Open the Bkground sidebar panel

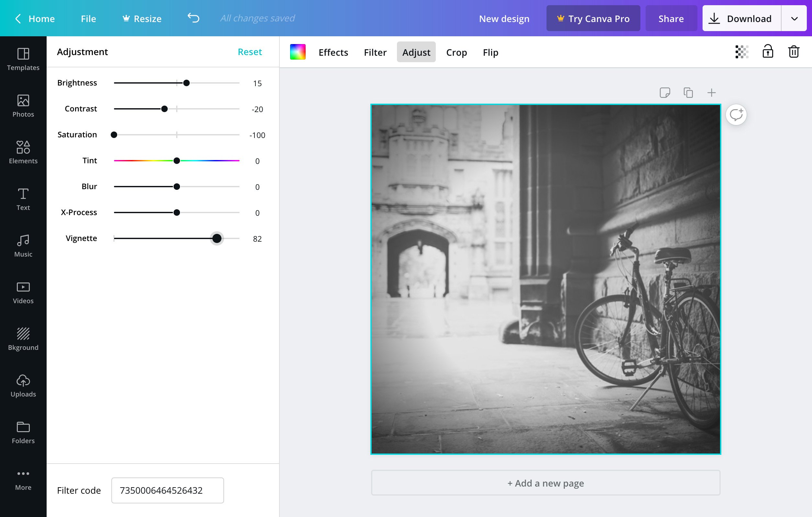[23, 339]
